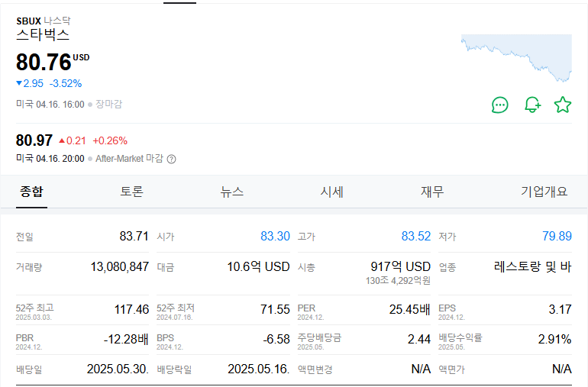This screenshot has width=588, height=387.
Task: Click previous close value 83.71
Action: 134,237
